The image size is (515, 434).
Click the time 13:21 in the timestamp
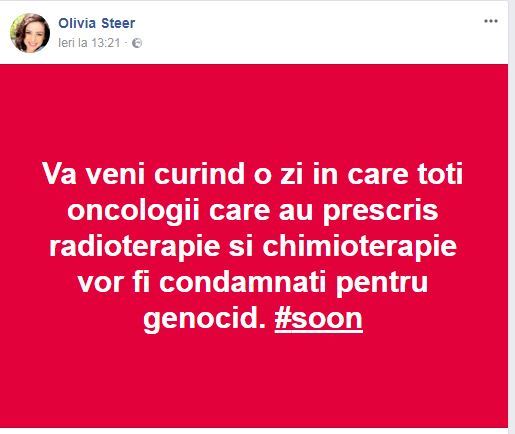coord(105,43)
